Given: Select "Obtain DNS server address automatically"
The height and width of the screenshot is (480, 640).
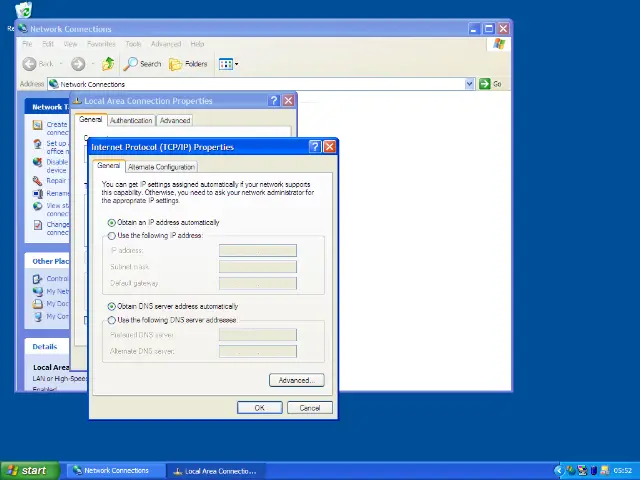Looking at the screenshot, I should (x=112, y=307).
